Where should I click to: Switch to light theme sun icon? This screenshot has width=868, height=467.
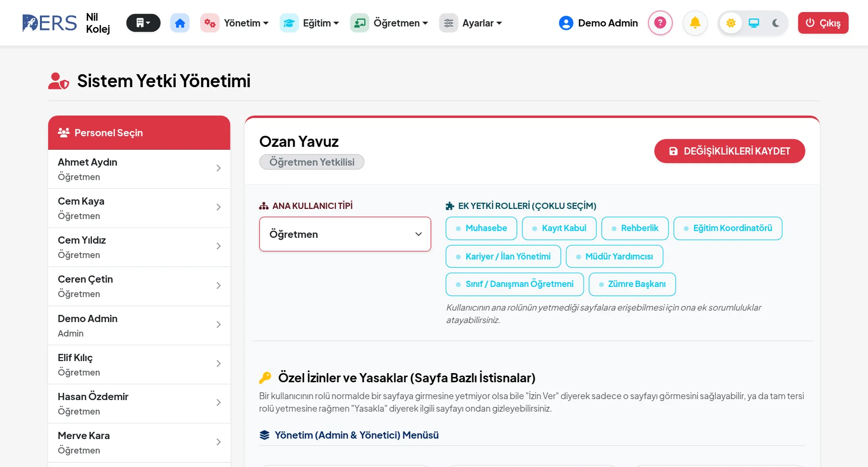pyautogui.click(x=731, y=23)
